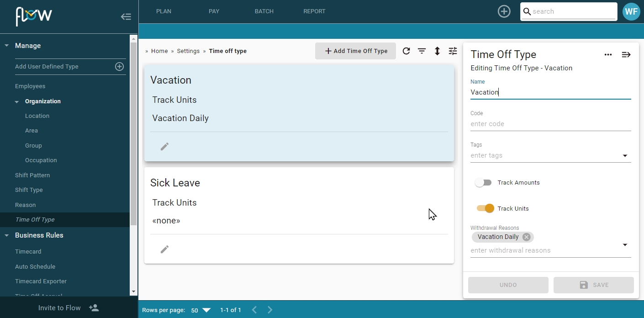Select the Sick Leave card title
The width and height of the screenshot is (644, 318).
pyautogui.click(x=175, y=183)
